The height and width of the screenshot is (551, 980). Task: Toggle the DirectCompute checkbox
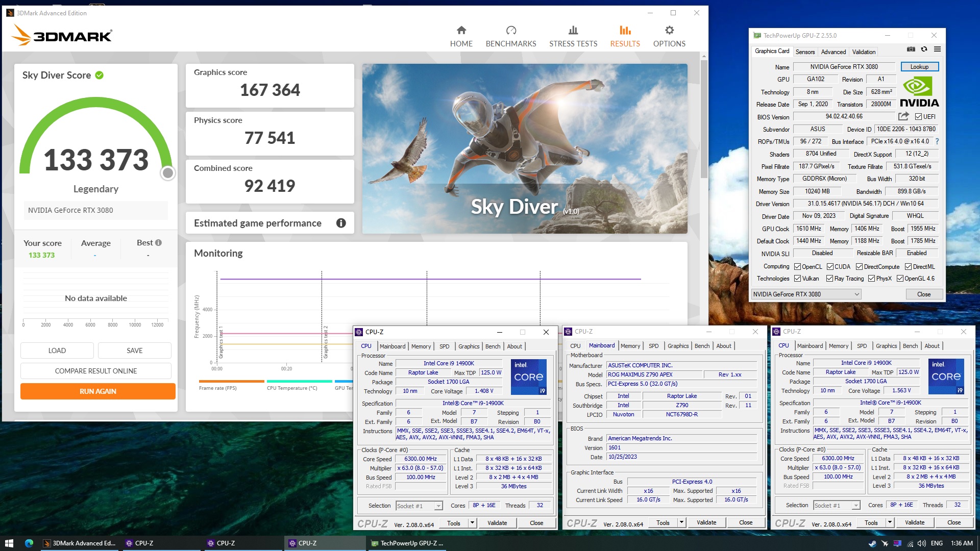tap(859, 267)
